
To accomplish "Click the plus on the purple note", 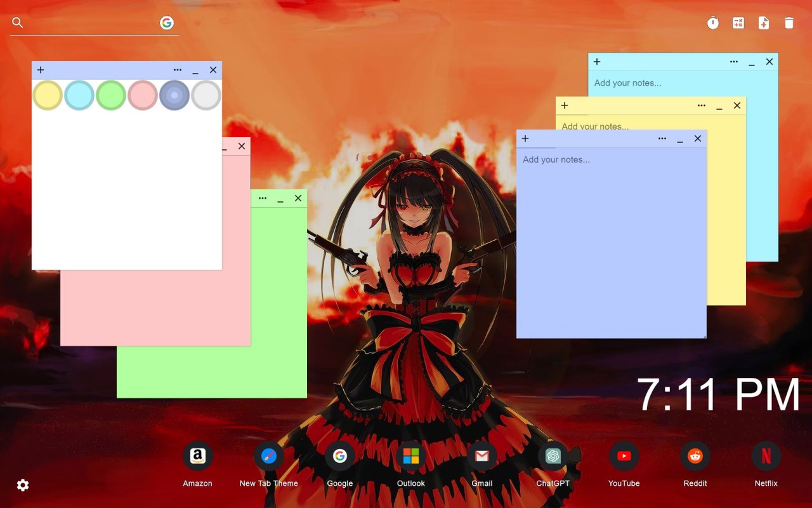I will (x=525, y=138).
